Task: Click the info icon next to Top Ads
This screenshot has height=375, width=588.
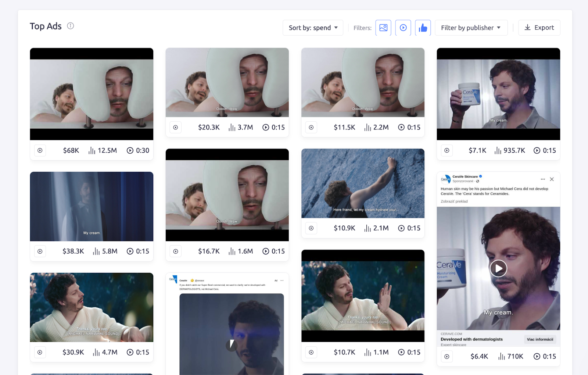Action: 70,26
